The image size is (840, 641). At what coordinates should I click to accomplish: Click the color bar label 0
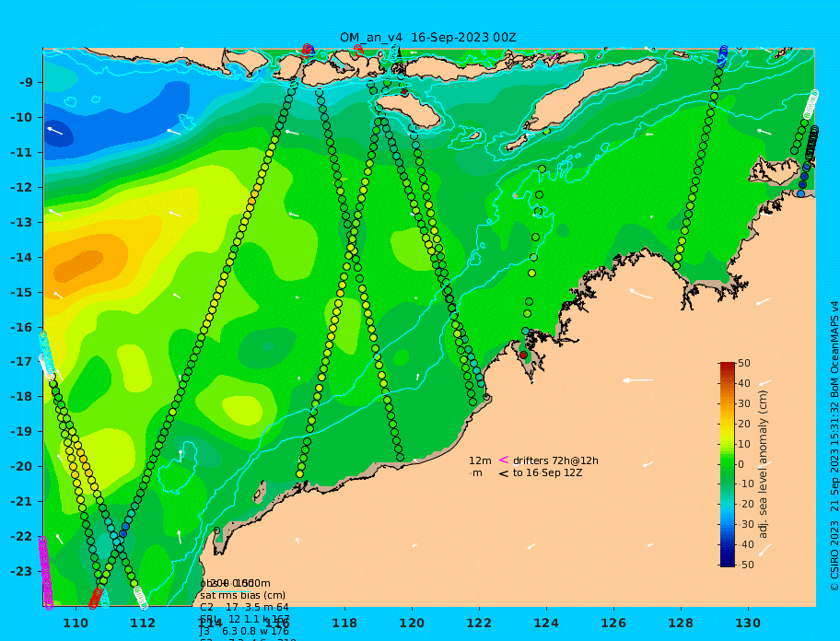point(741,464)
